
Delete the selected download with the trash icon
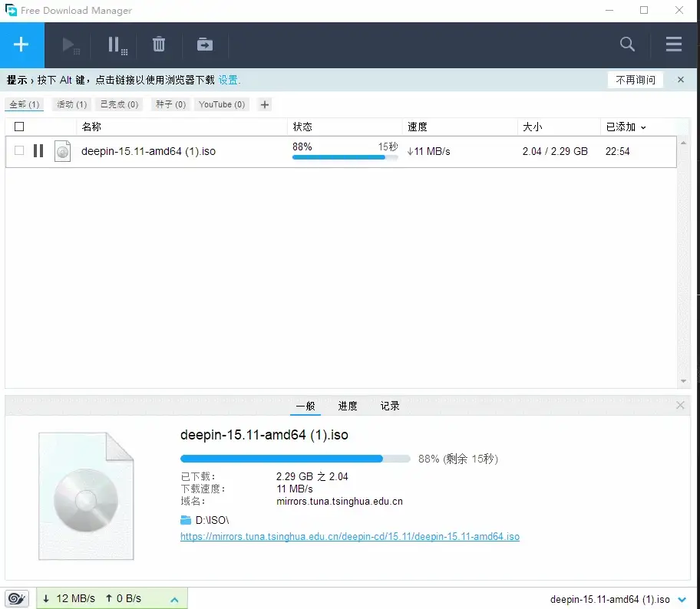point(158,44)
